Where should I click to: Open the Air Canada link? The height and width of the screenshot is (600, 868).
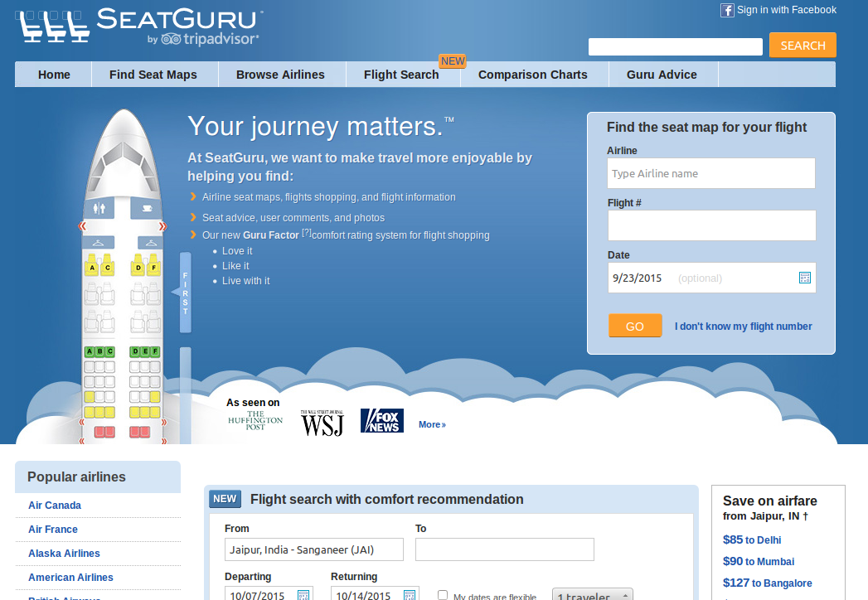tap(54, 505)
